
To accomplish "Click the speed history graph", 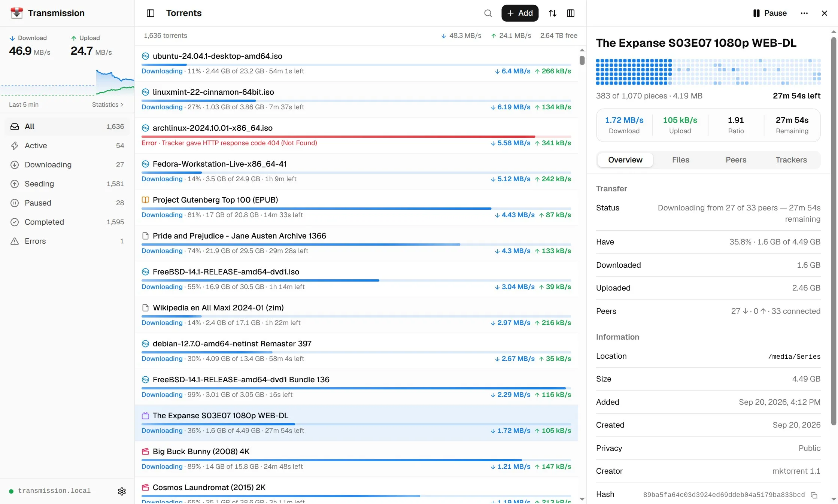I will [67, 82].
